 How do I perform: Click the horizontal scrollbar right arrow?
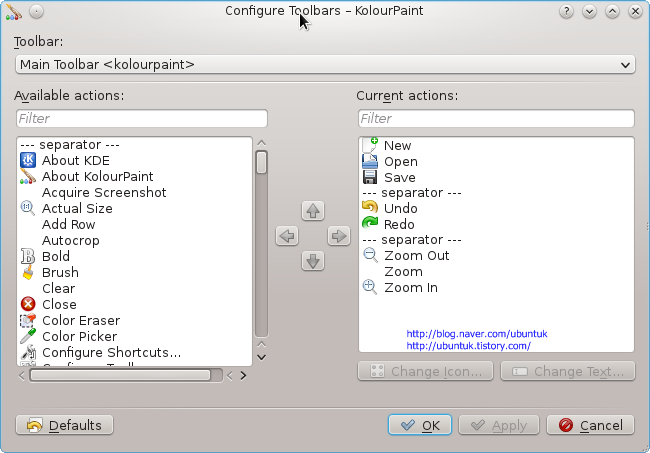point(243,375)
